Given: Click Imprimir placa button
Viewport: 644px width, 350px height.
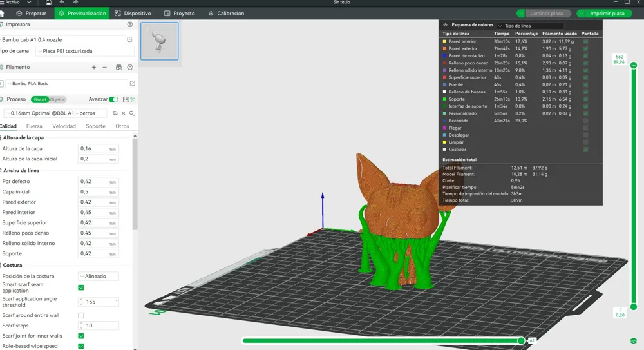Looking at the screenshot, I should coord(609,14).
